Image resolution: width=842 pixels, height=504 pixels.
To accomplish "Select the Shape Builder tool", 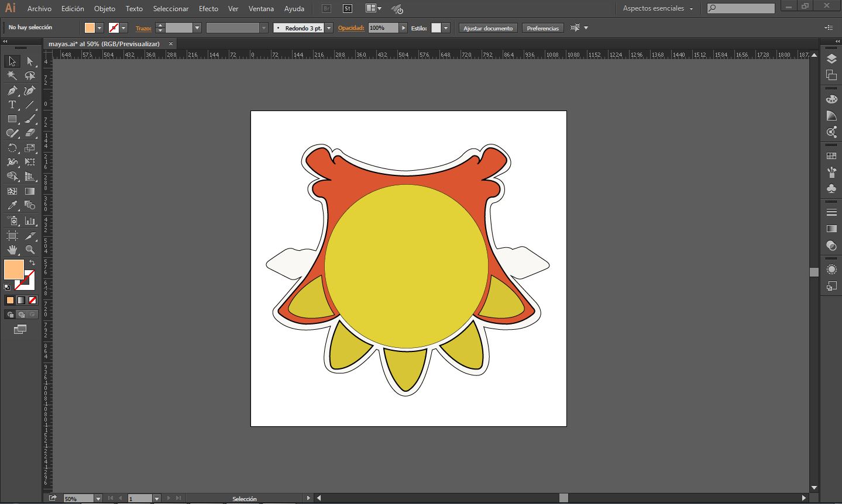I will point(12,177).
